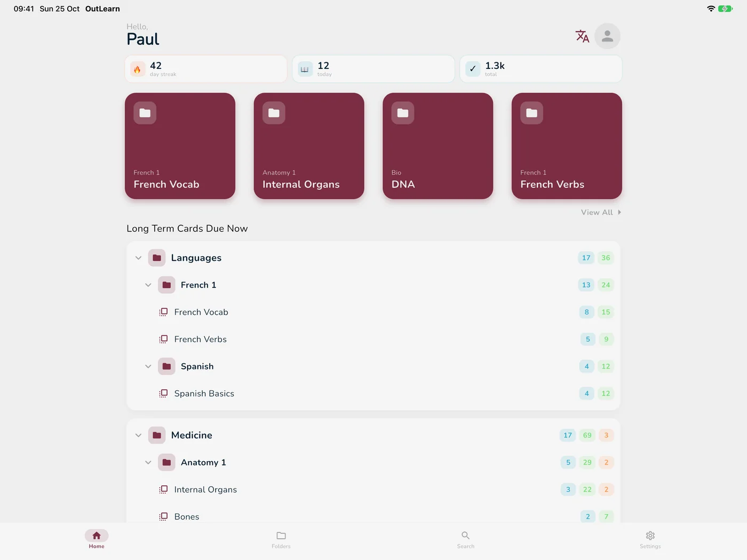
Task: Select the Bones deck row
Action: tap(373, 516)
